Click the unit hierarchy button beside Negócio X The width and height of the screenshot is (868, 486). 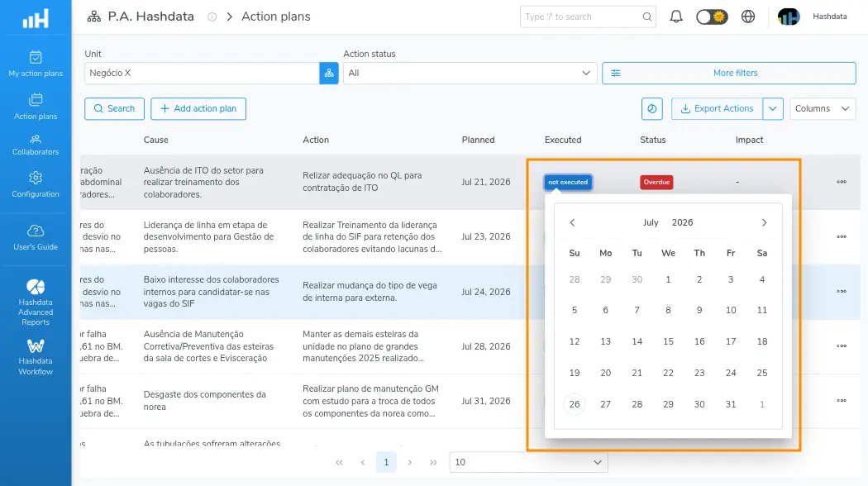[x=329, y=73]
